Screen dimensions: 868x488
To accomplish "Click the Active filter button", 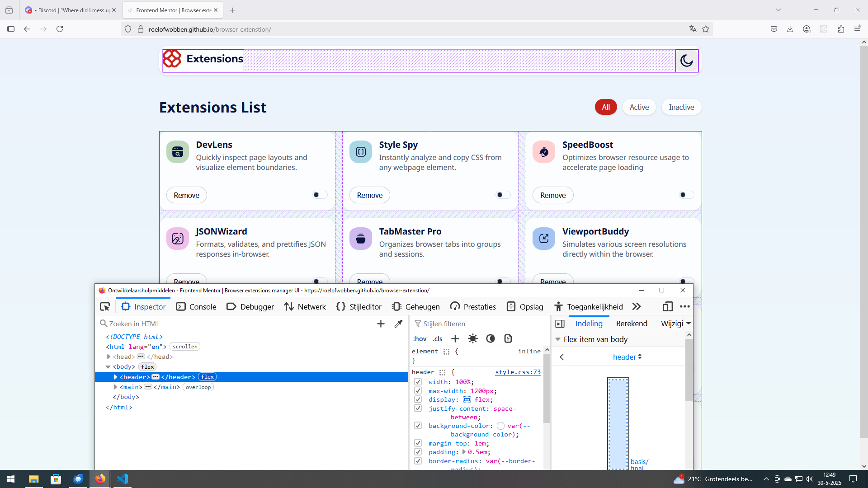I will [x=639, y=107].
